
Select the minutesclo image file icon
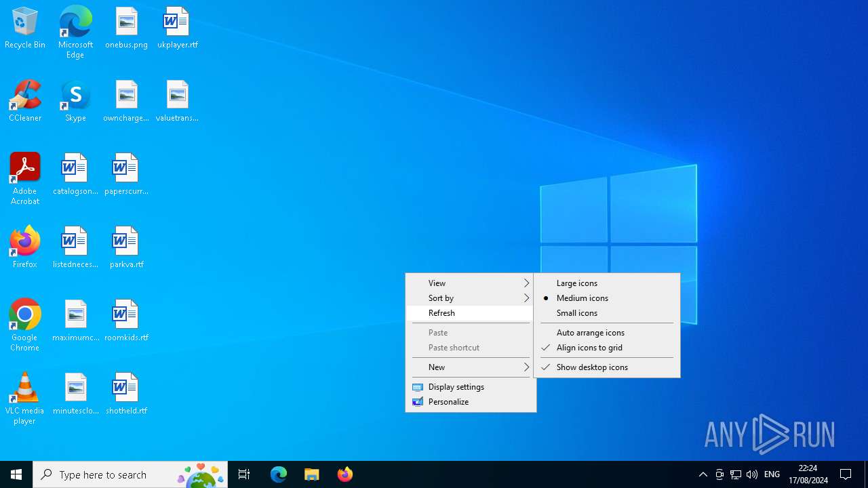75,394
